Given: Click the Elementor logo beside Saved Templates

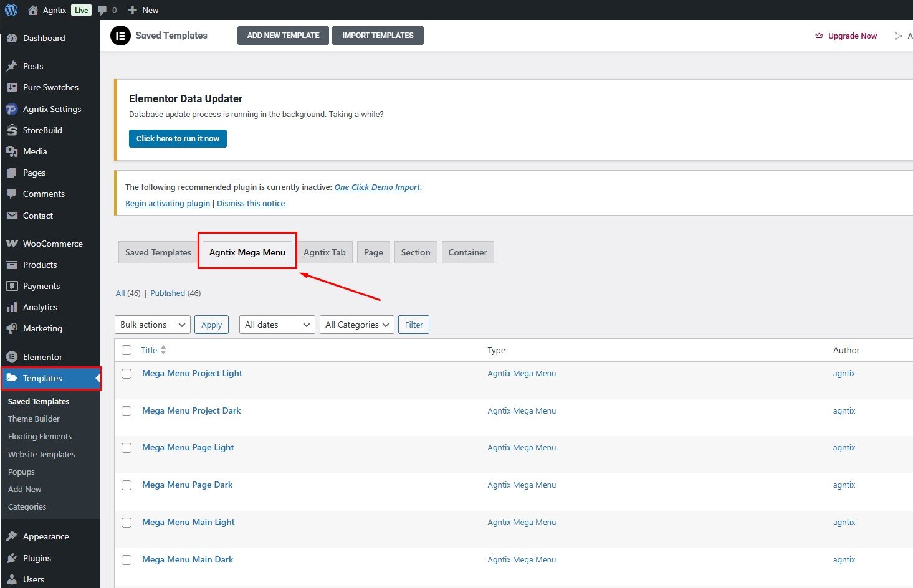Looking at the screenshot, I should click(x=120, y=36).
